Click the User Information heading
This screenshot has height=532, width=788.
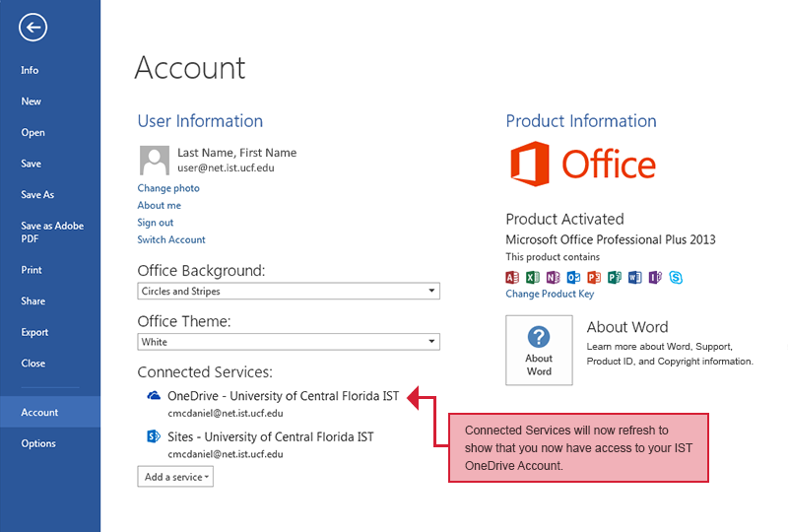click(200, 121)
